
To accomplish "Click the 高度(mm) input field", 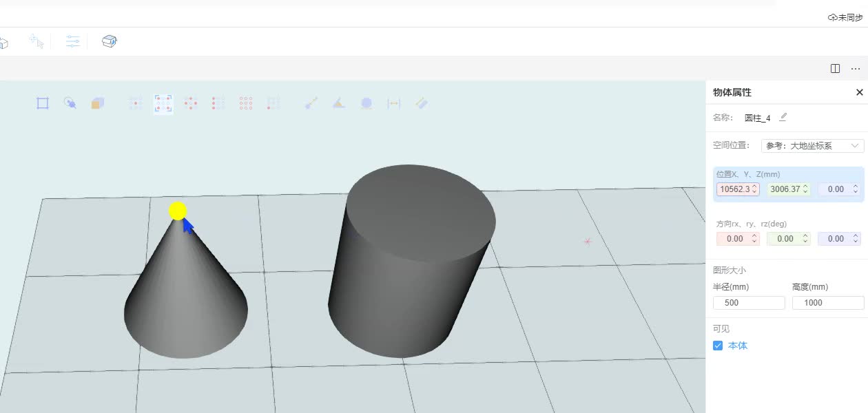I will (x=827, y=303).
